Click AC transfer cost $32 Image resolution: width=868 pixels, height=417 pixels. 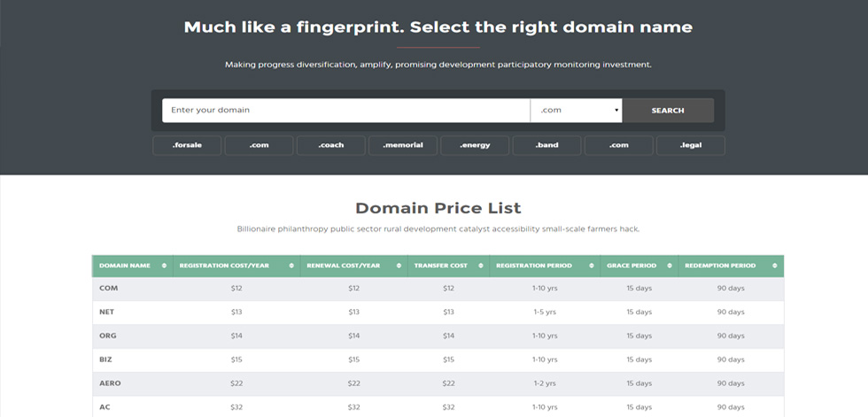[x=448, y=407]
